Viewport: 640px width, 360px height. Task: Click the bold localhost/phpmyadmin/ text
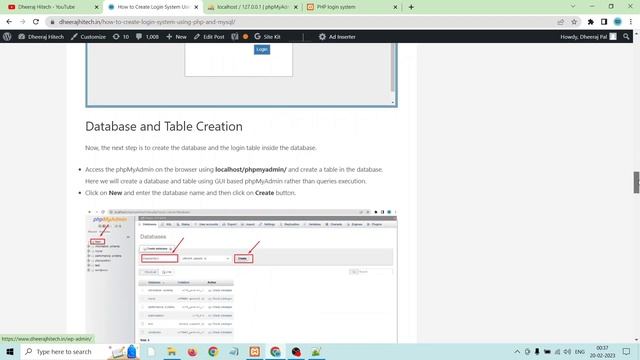(x=251, y=169)
